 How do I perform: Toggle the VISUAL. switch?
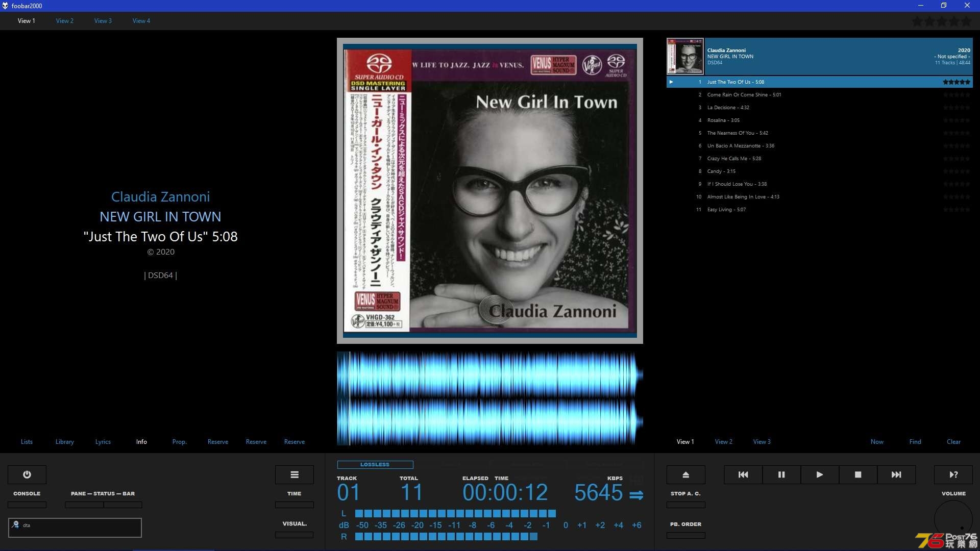295,535
